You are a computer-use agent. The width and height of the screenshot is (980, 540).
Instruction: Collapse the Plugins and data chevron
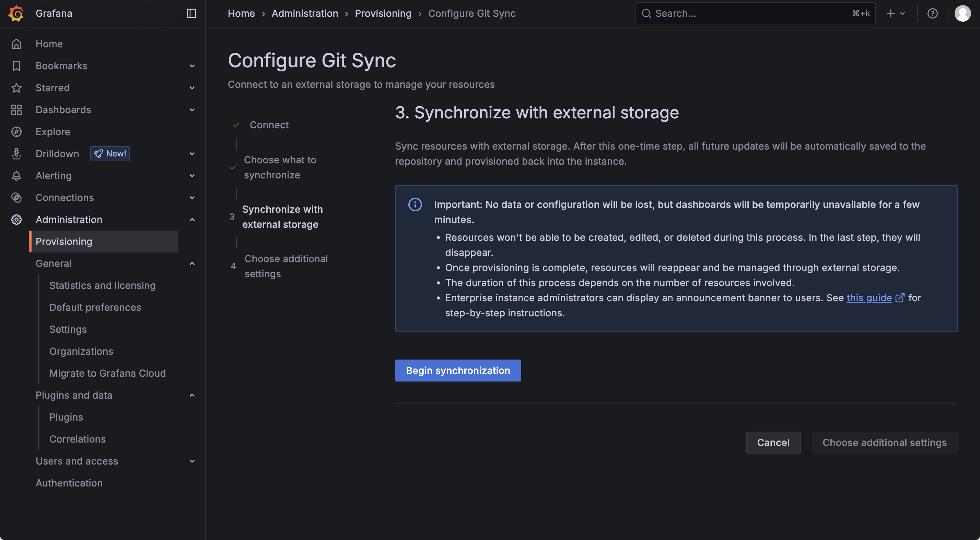[192, 395]
